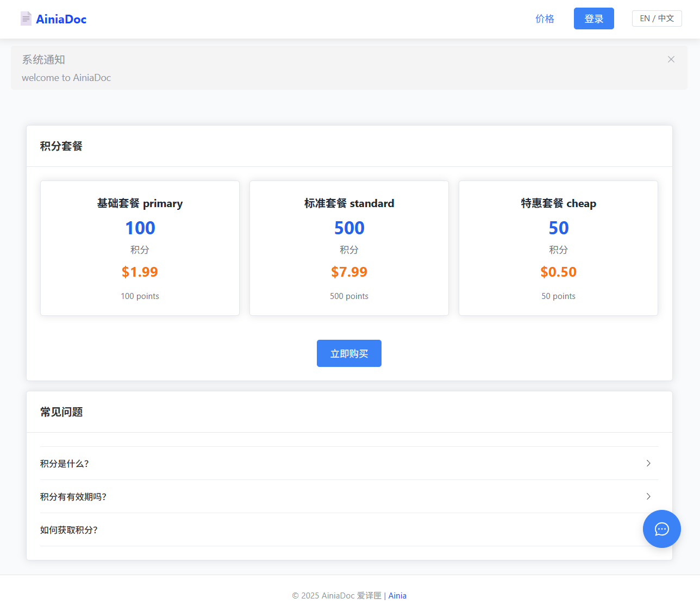
Task: Click the AiniaDoc document logo icon
Action: (x=26, y=18)
